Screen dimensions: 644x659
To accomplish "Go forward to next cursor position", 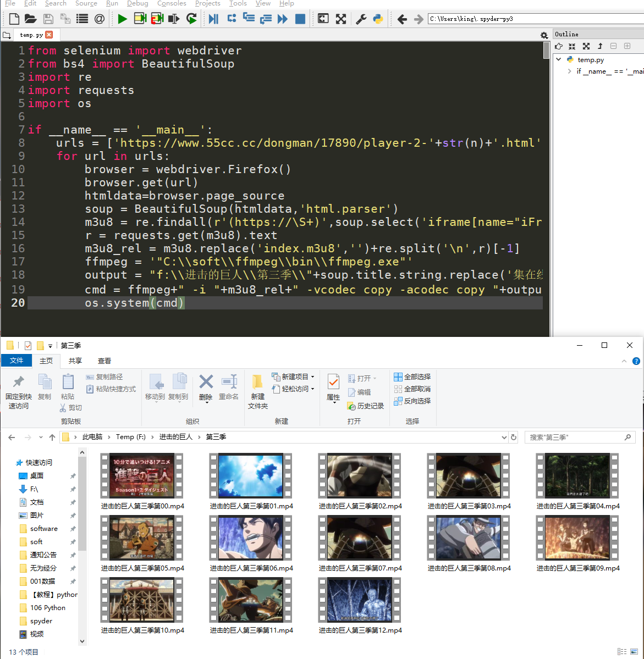I will (x=419, y=19).
